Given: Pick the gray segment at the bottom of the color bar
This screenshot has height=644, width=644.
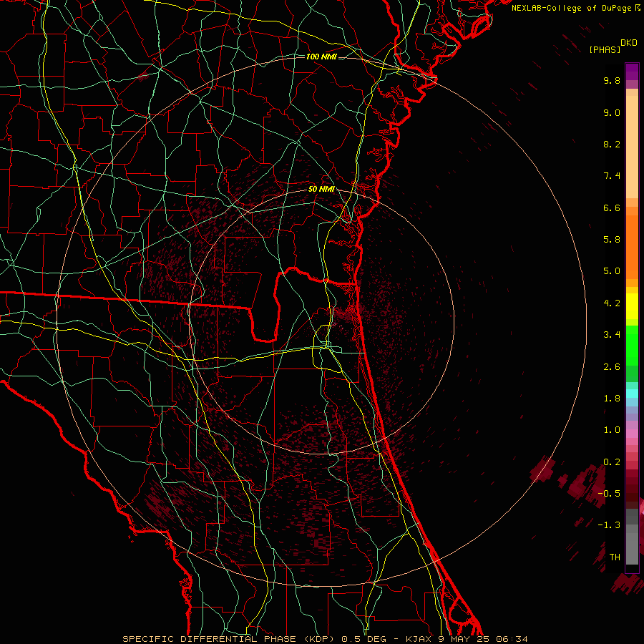Looking at the screenshot, I should (x=632, y=545).
